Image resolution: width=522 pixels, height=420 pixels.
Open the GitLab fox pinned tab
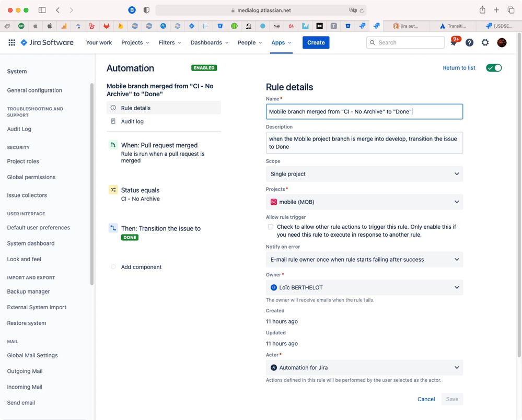point(106,26)
